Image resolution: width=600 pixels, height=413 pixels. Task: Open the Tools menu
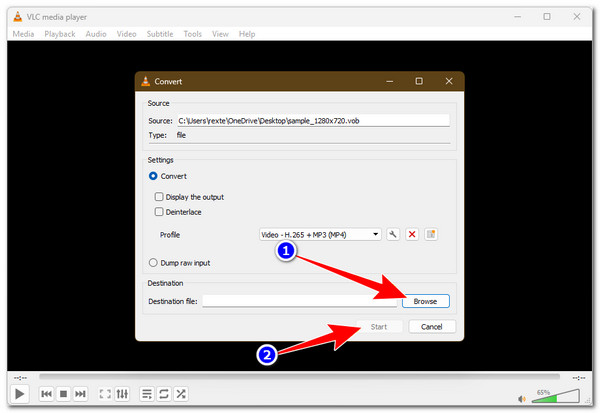[x=192, y=34]
